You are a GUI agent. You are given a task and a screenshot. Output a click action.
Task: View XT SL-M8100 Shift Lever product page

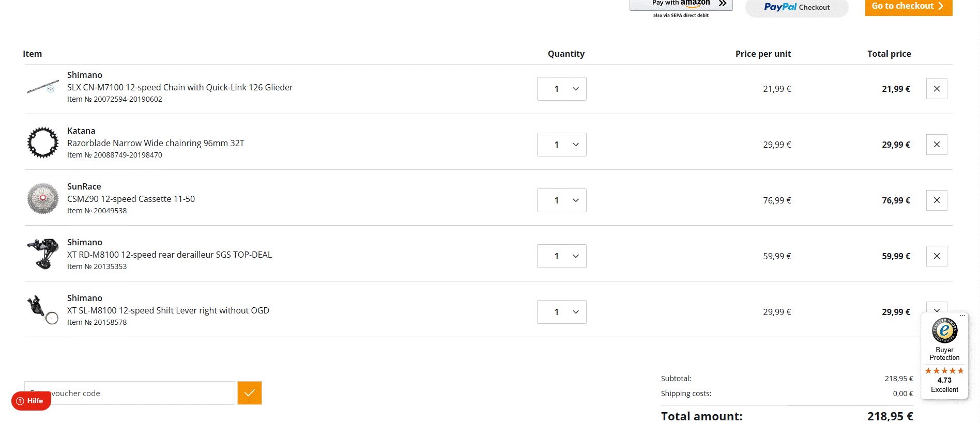tap(168, 310)
